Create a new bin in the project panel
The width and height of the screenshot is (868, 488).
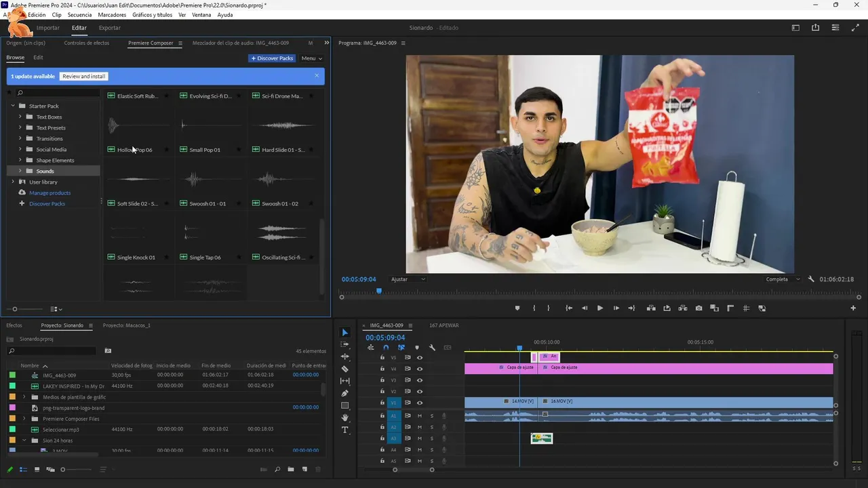pyautogui.click(x=291, y=470)
